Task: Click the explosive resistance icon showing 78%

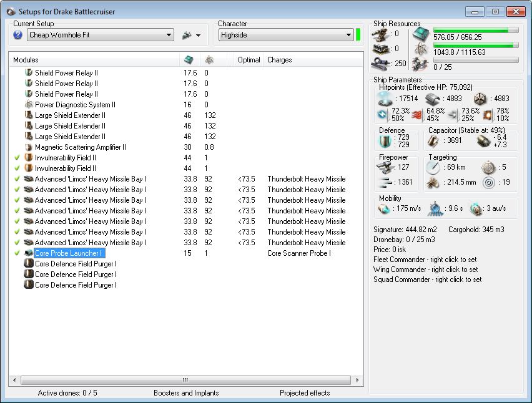Action: (x=488, y=115)
